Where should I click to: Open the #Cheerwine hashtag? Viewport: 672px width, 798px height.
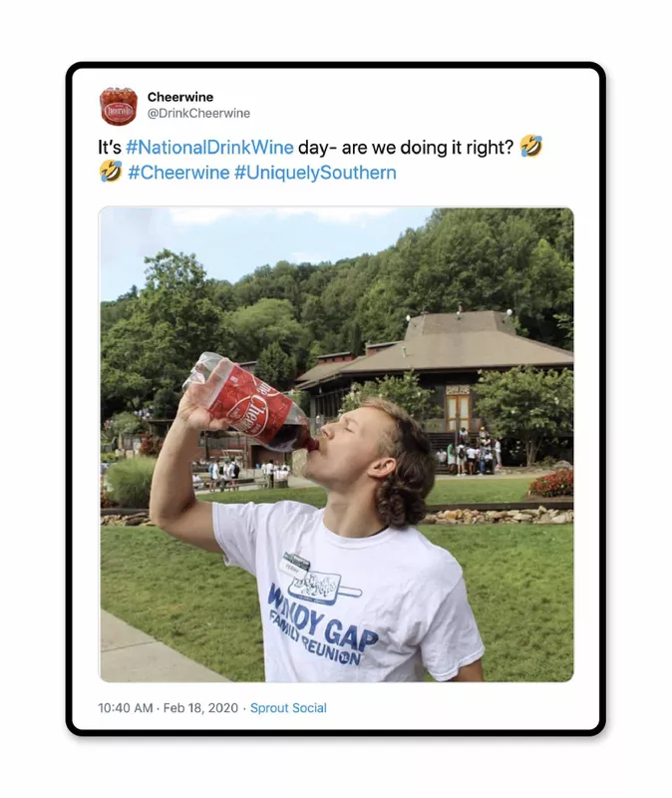click(178, 173)
